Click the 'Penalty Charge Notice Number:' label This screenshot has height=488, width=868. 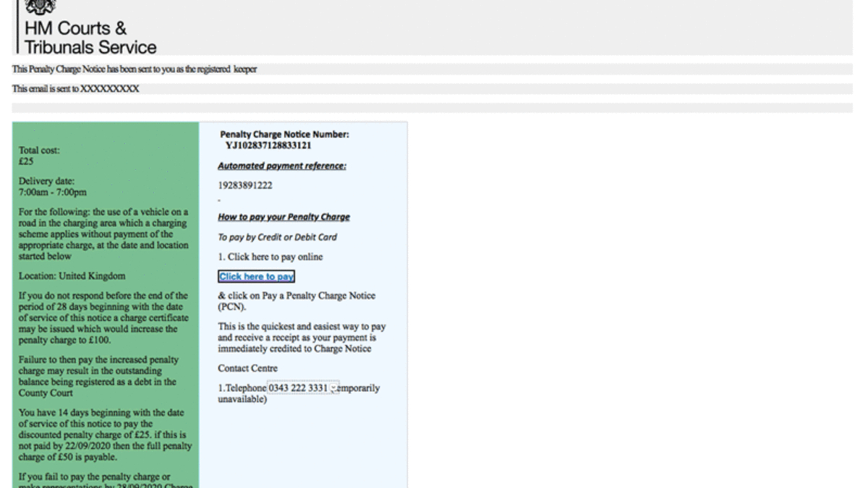click(x=284, y=134)
